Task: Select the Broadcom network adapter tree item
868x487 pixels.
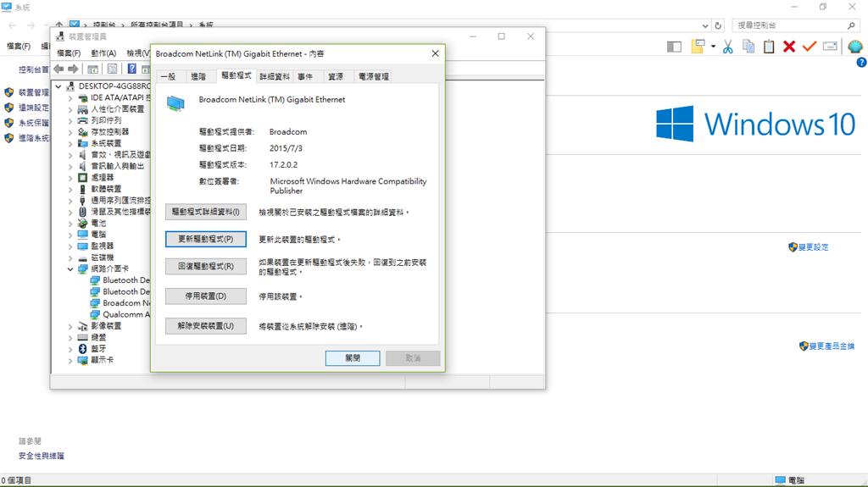Action: point(120,302)
